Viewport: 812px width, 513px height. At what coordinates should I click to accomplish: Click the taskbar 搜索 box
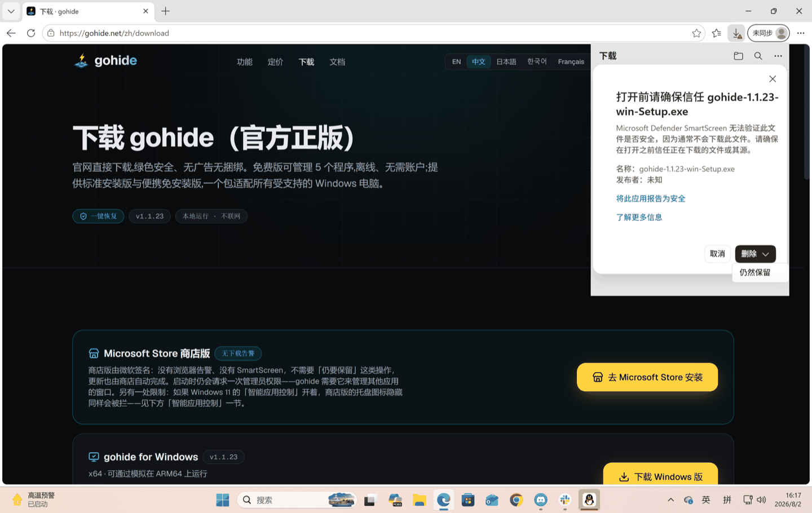pyautogui.click(x=297, y=500)
